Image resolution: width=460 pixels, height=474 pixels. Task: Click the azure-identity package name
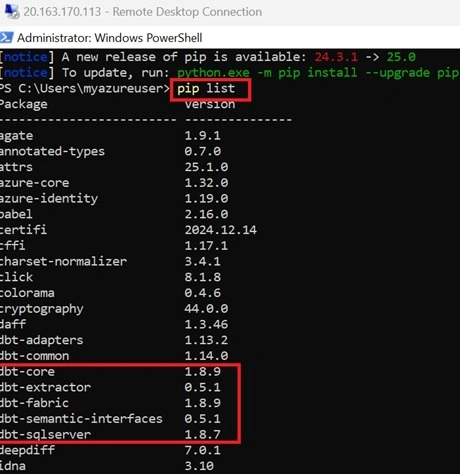tap(49, 199)
